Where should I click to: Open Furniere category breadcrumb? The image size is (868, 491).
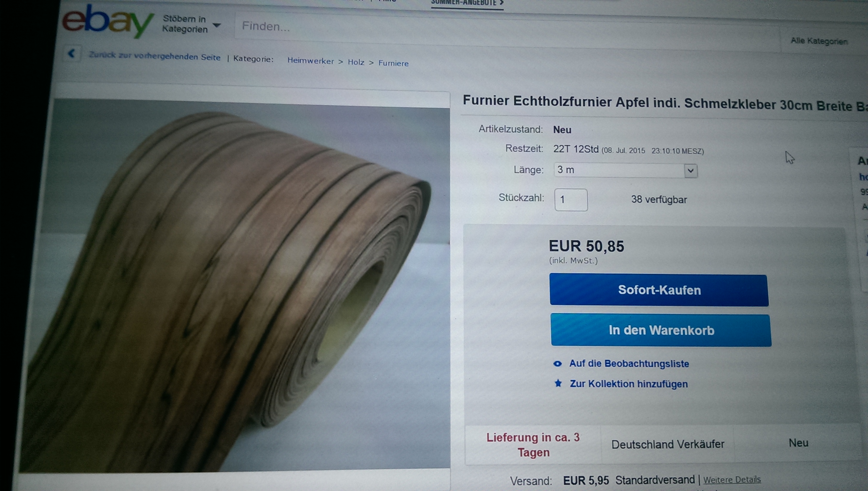tap(393, 63)
